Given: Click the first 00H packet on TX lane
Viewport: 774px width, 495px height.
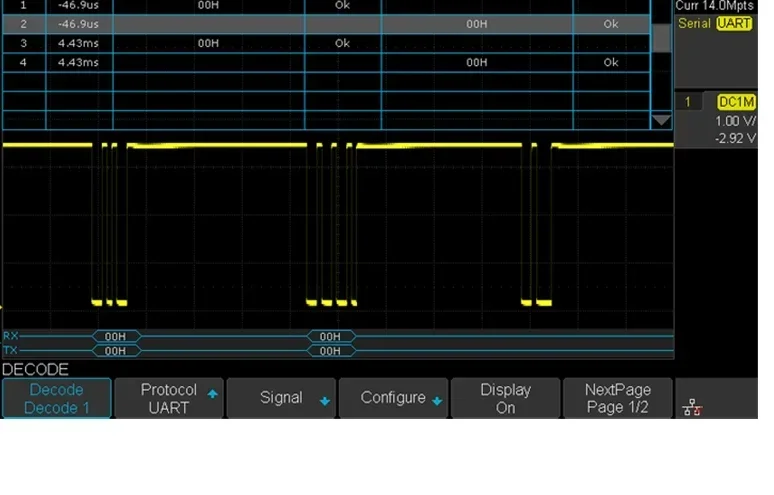Looking at the screenshot, I should pos(116,351).
